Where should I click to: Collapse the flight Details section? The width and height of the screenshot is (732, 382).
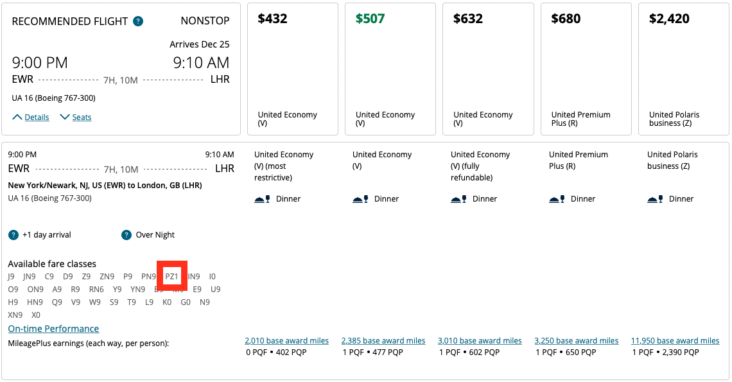coord(31,117)
